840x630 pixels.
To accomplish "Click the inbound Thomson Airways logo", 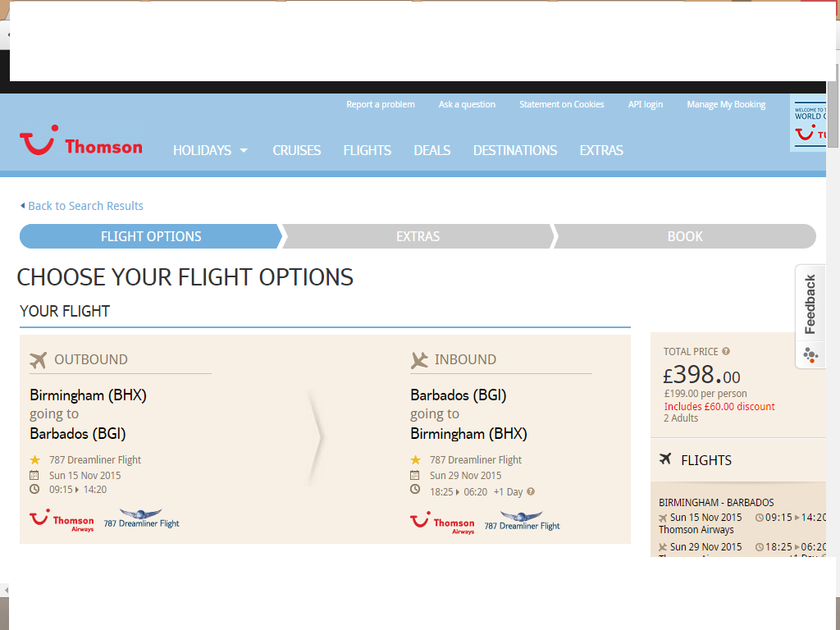I will (x=442, y=523).
